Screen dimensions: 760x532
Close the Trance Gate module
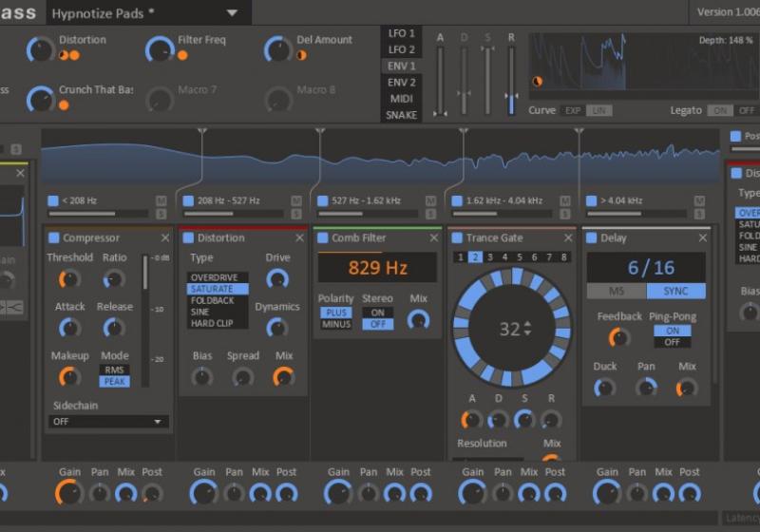[x=568, y=237]
